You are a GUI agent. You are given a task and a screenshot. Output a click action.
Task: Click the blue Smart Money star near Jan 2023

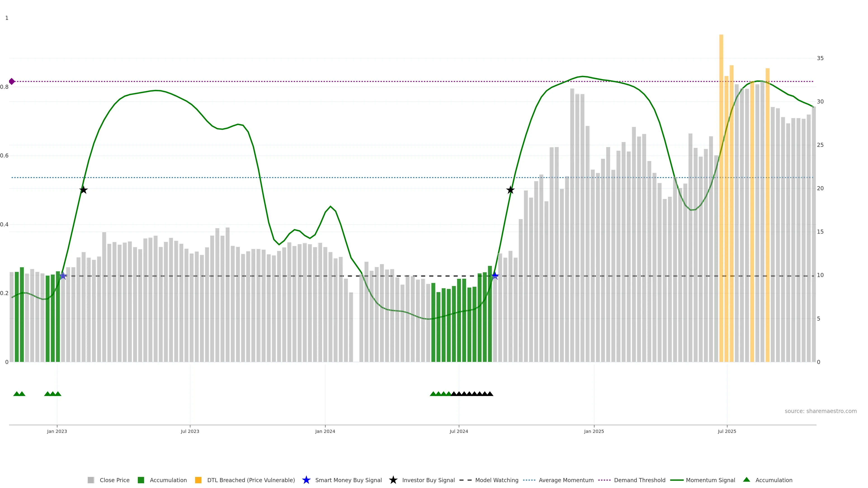click(x=63, y=276)
